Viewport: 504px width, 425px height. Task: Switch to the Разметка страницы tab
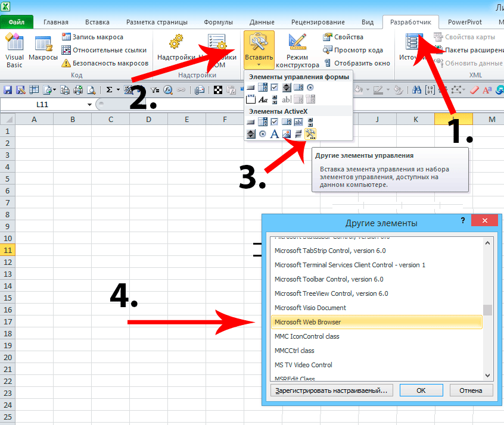tap(157, 22)
